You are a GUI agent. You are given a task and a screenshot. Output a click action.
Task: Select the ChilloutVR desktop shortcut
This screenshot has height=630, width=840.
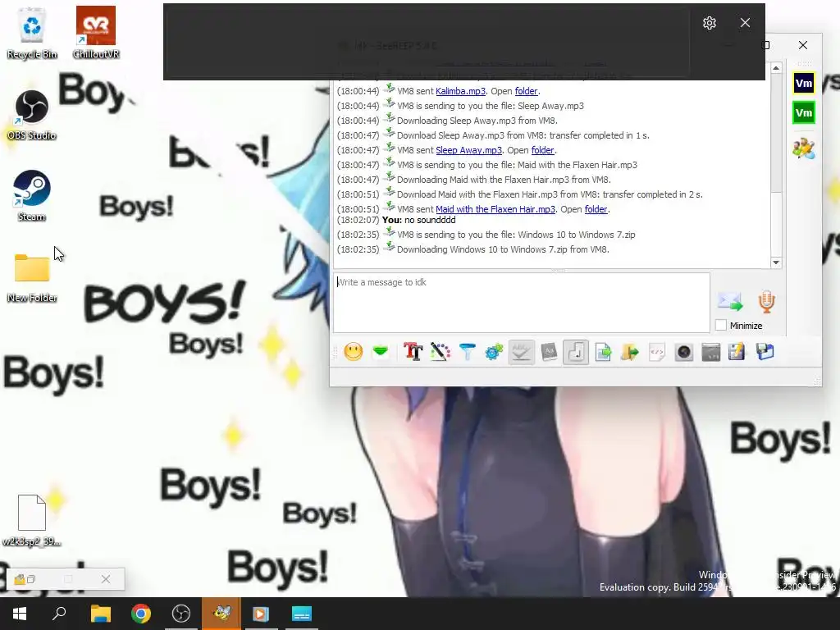coord(96,33)
